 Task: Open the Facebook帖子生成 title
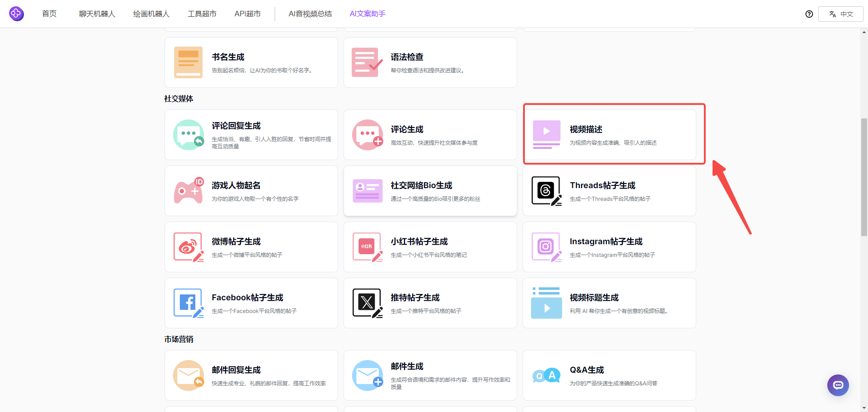point(248,298)
